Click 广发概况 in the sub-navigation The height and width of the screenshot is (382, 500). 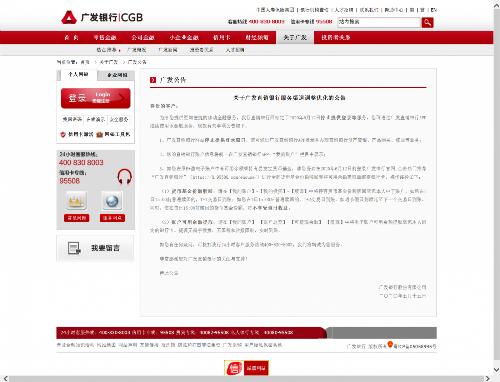(136, 50)
